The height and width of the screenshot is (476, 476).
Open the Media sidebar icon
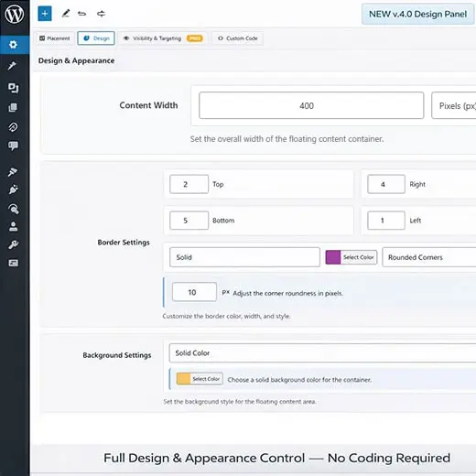pyautogui.click(x=13, y=88)
